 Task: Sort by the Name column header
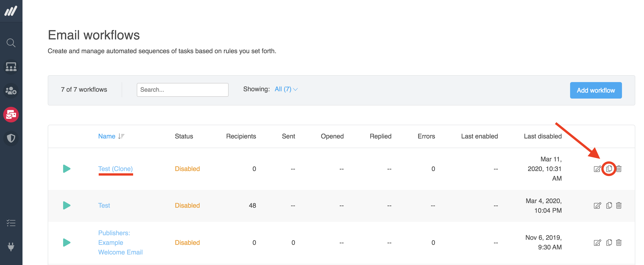(107, 136)
